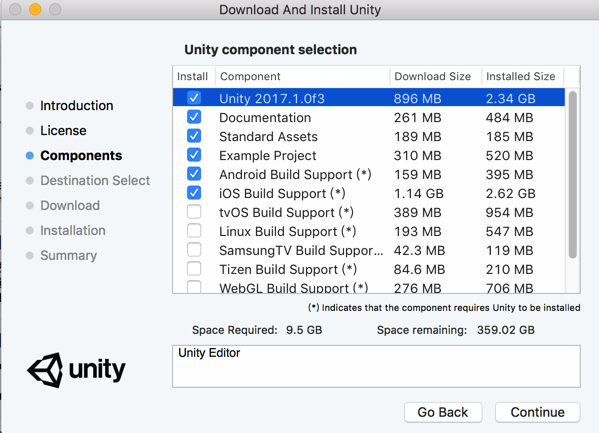Viewport: 599px width, 433px height.
Task: Click the Unity component selection heading
Action: coord(270,50)
